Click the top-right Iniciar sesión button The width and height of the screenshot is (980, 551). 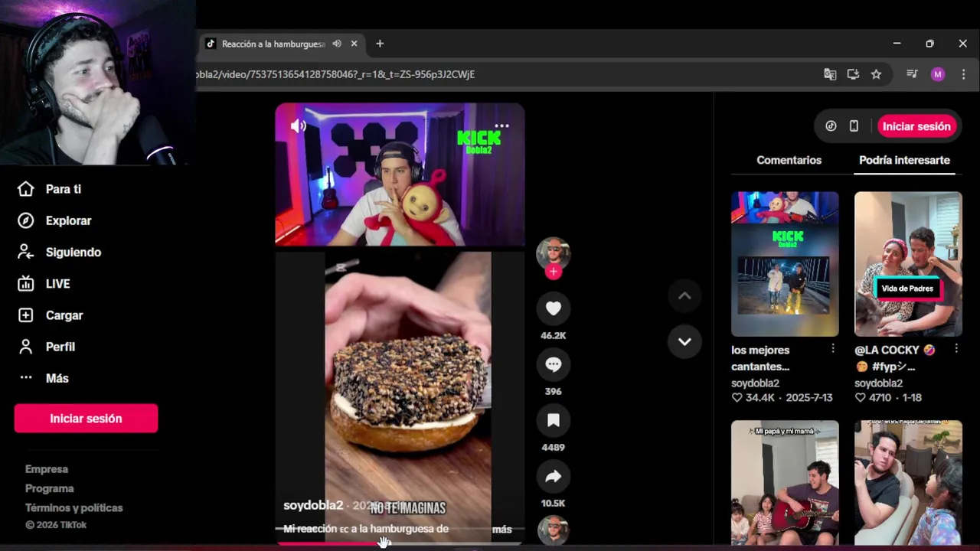click(x=916, y=126)
